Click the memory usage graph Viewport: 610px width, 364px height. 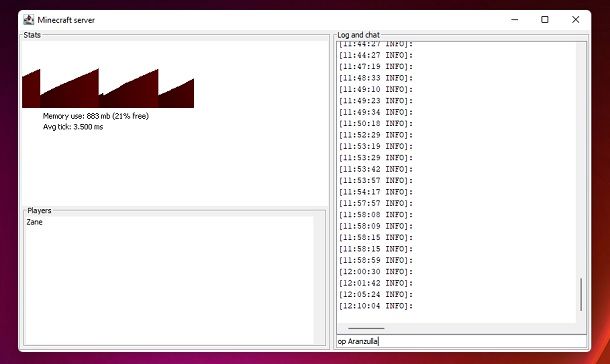coord(108,88)
